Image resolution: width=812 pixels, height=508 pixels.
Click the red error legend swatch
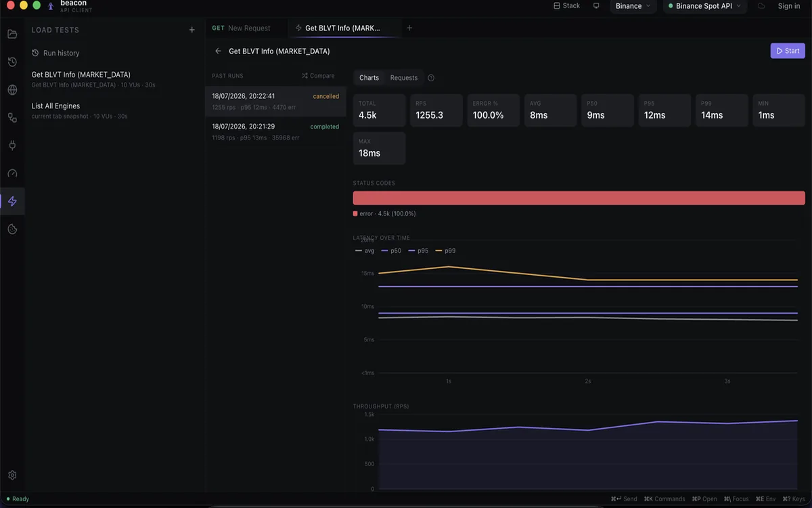click(355, 214)
